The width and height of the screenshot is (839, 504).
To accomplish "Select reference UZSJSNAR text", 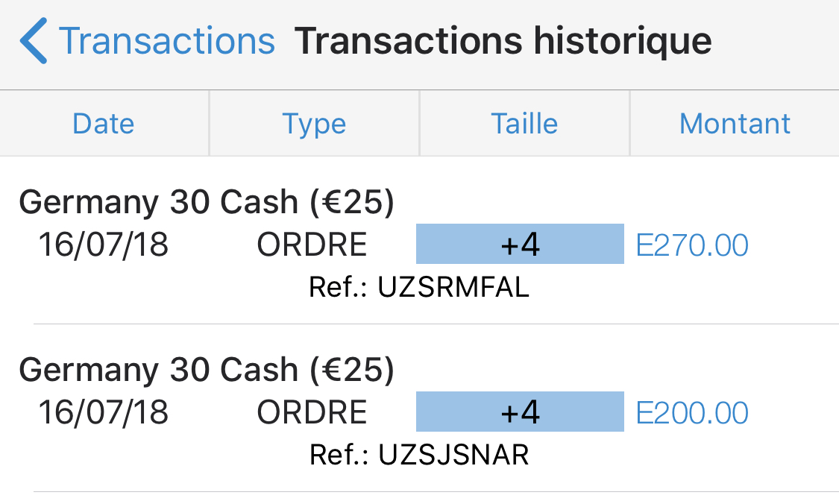I will (419, 456).
